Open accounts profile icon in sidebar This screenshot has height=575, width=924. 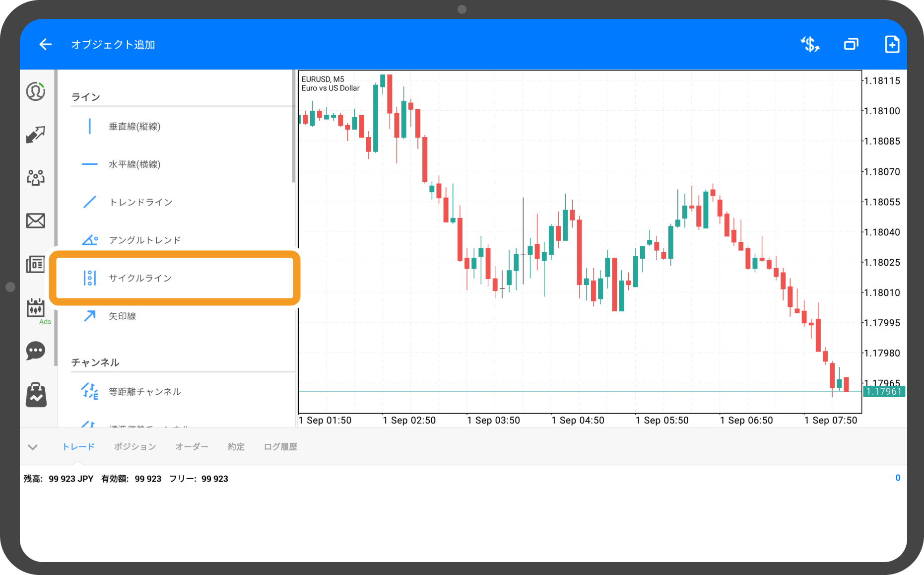coord(36,91)
